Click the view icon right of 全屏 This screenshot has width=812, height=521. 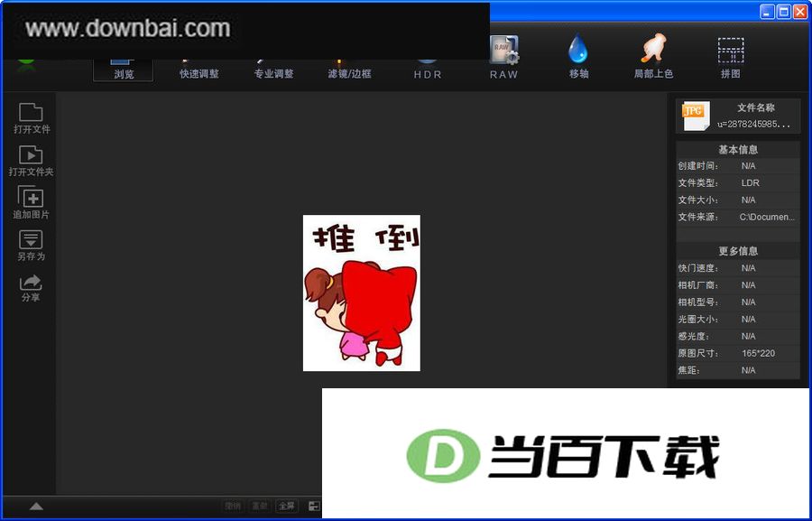pos(314,506)
